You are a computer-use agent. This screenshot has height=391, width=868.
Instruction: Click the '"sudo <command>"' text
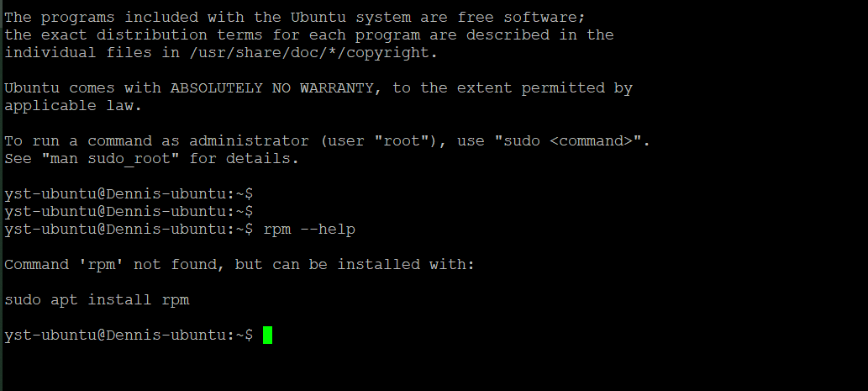pyautogui.click(x=568, y=141)
